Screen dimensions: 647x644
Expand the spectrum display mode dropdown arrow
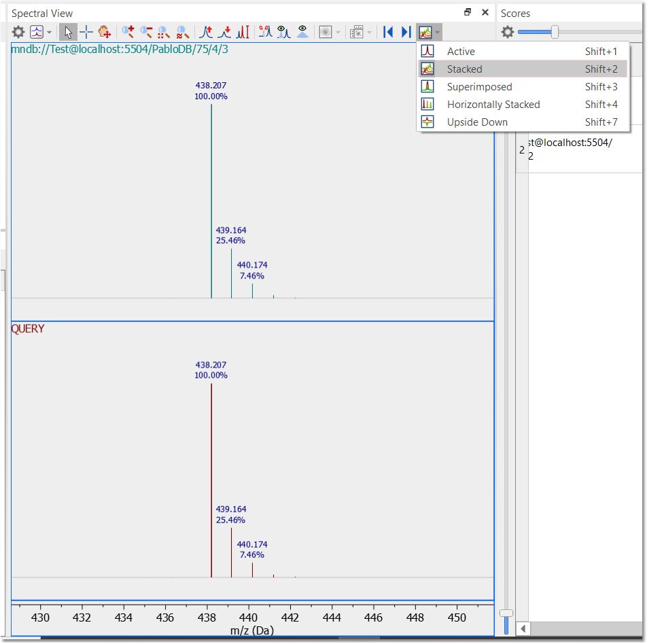(x=49, y=32)
